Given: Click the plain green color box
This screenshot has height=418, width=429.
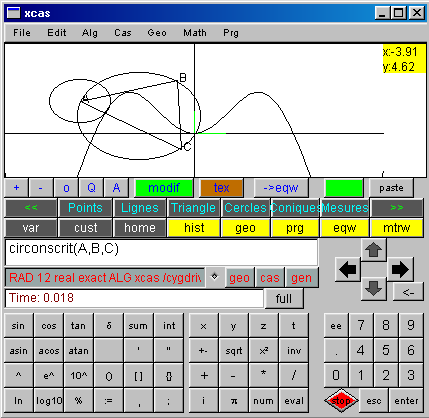Looking at the screenshot, I should tap(344, 188).
